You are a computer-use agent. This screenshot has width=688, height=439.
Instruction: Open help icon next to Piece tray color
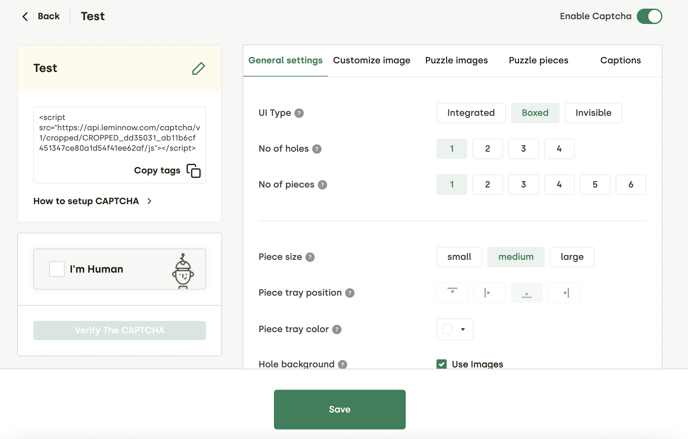[337, 329]
